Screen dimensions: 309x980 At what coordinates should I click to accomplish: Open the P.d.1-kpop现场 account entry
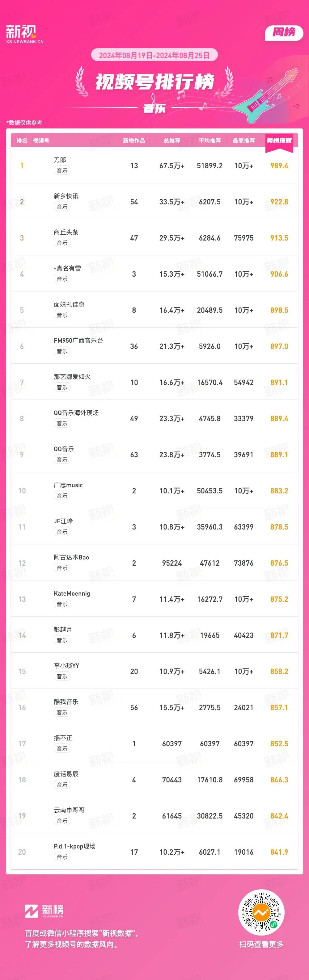[x=74, y=847]
